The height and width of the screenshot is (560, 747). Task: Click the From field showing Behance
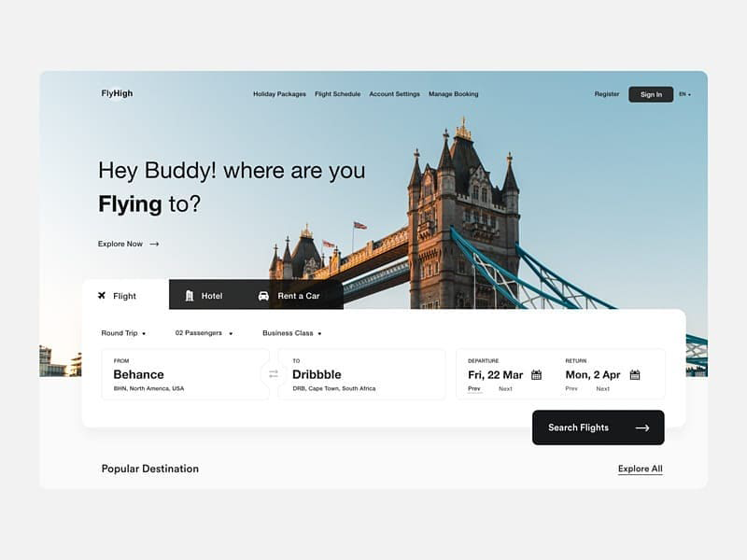pyautogui.click(x=185, y=374)
